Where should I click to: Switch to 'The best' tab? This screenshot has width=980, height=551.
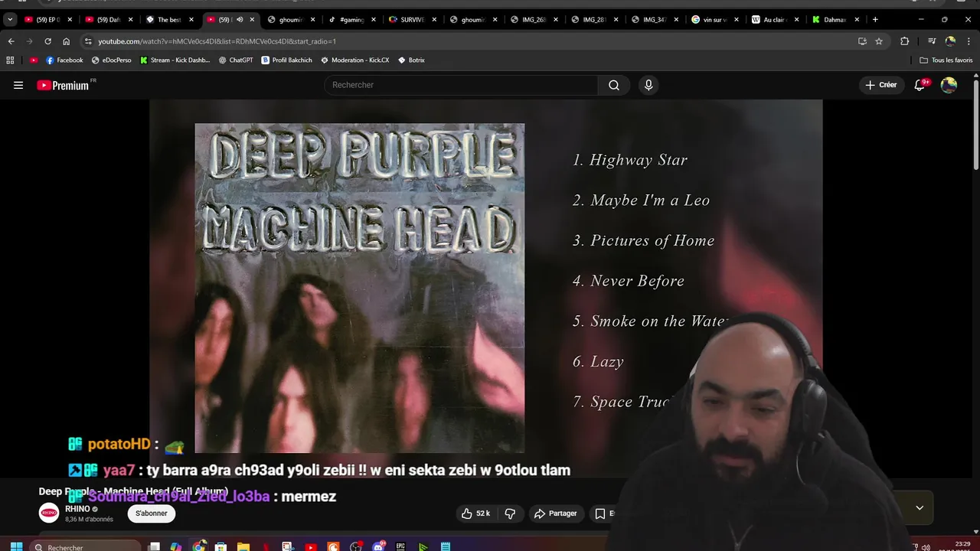click(168, 20)
